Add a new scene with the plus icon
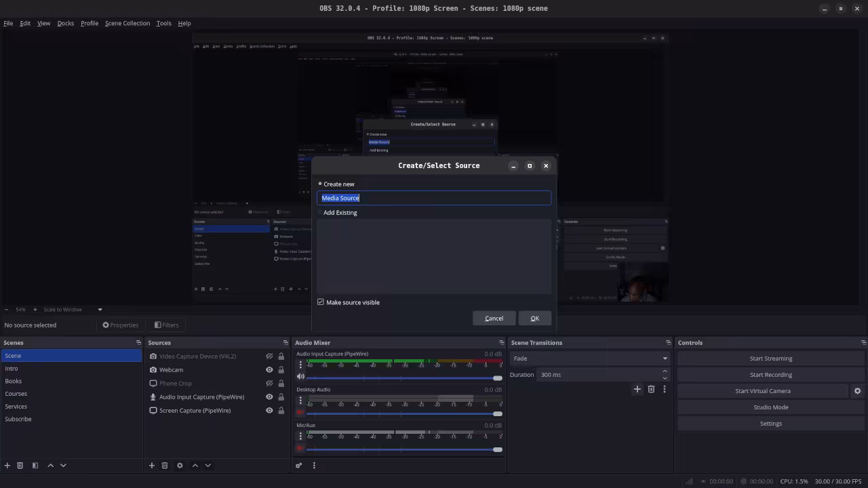 click(x=7, y=466)
